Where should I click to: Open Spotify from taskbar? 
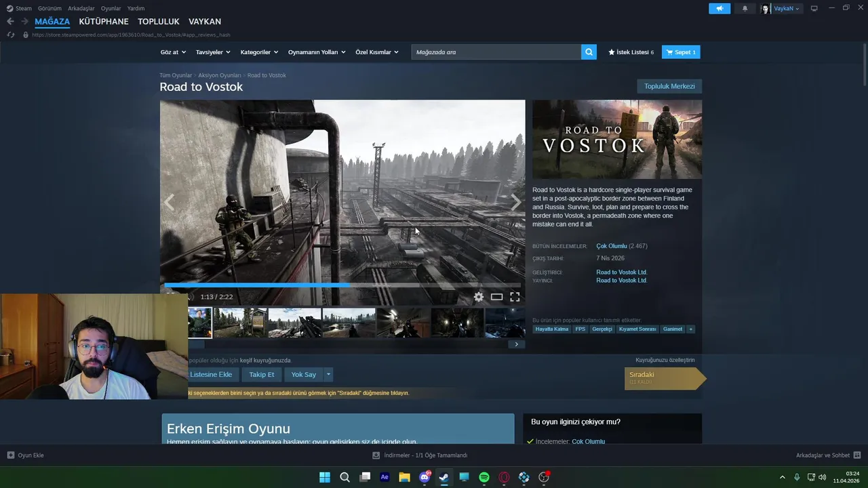click(484, 477)
